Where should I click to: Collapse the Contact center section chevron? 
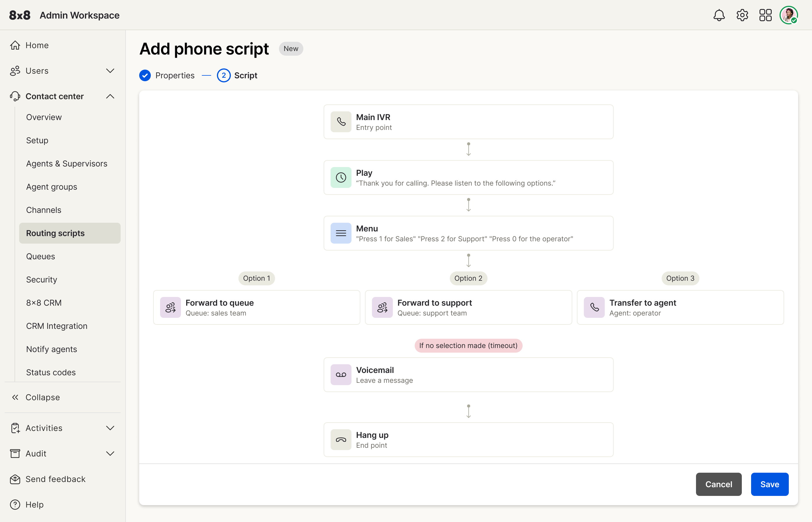(110, 96)
